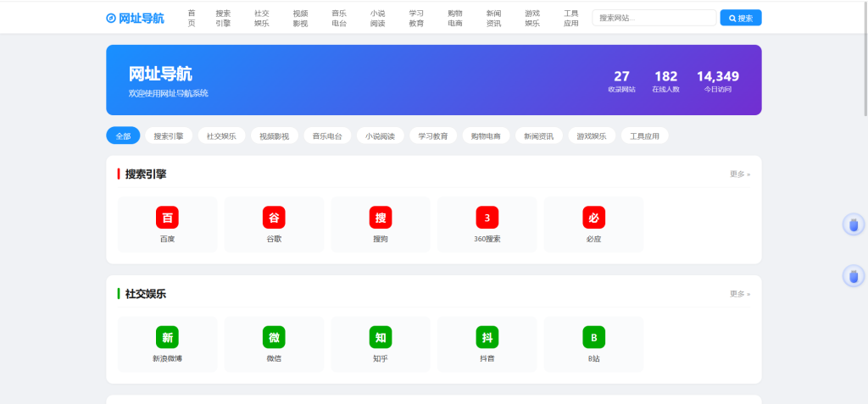Open the 360搜索 site icon

click(x=487, y=218)
